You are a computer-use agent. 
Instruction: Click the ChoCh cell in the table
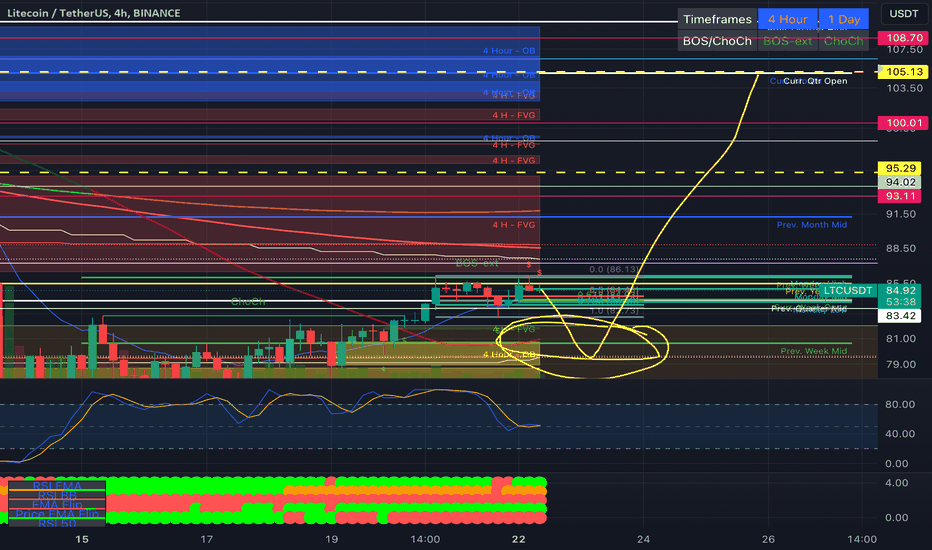[x=843, y=41]
